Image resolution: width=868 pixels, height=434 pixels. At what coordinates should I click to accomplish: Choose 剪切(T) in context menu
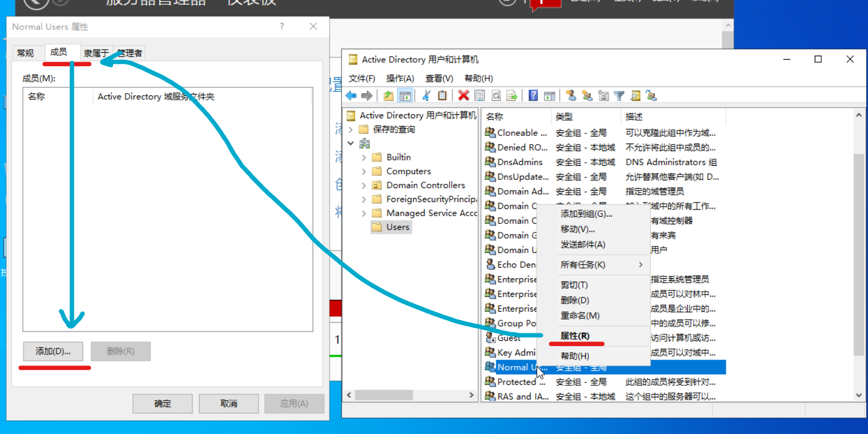coord(593,285)
